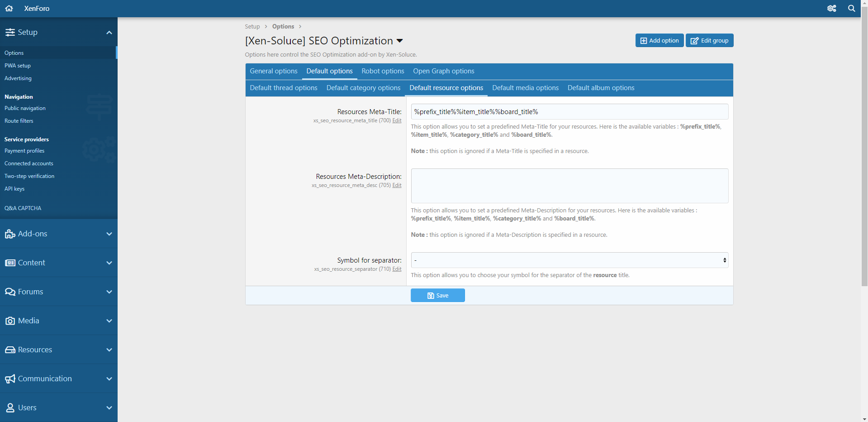Viewport: 868px width, 422px height.
Task: Click the Setup breadcrumb link
Action: [x=252, y=26]
